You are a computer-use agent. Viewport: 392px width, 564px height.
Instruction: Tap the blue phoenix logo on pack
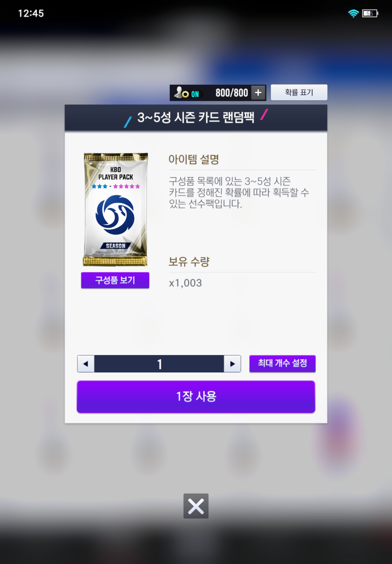(x=115, y=215)
